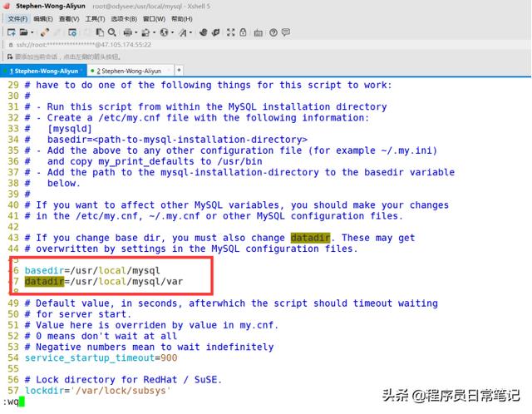Click the globe encoding icon
Screen dimensions: 532x414
[165, 32]
